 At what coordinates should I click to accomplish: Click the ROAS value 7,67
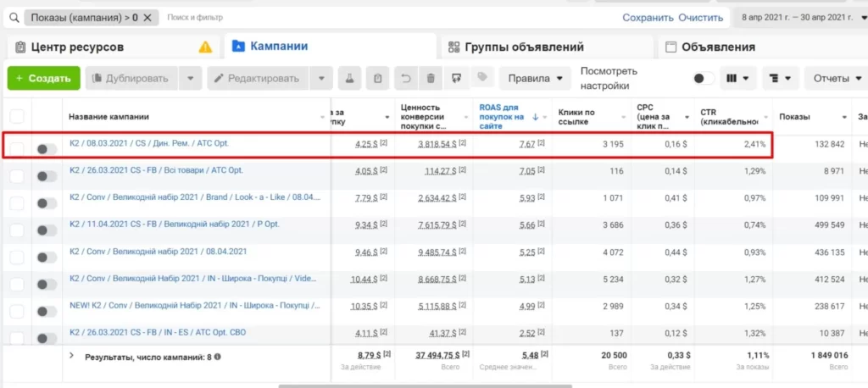coord(527,144)
